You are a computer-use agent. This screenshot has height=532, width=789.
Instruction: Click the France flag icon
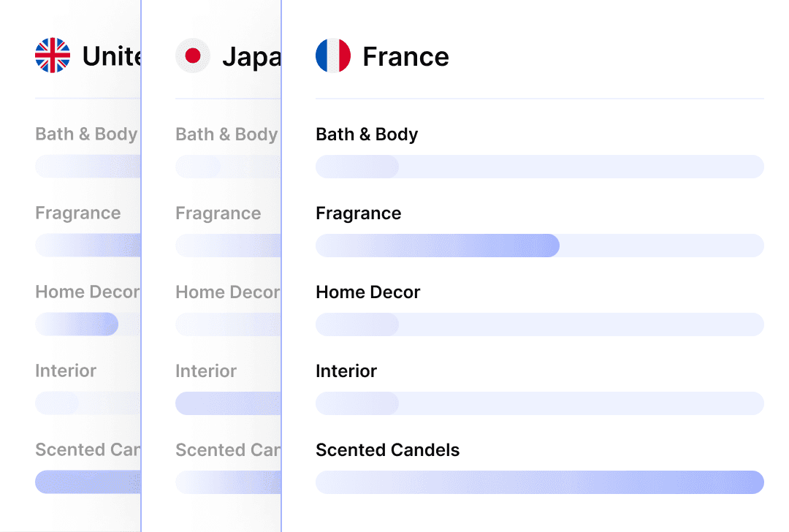point(333,56)
